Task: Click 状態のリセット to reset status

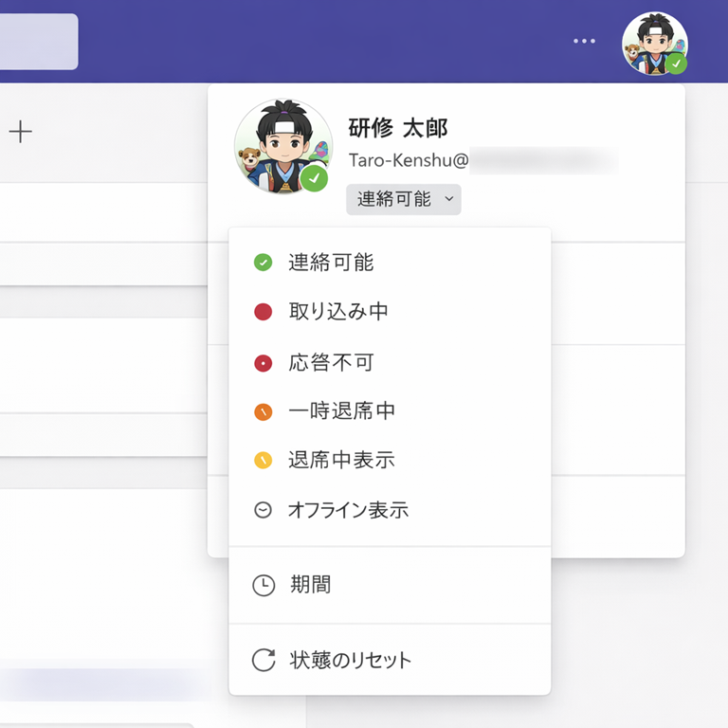Action: (x=350, y=660)
